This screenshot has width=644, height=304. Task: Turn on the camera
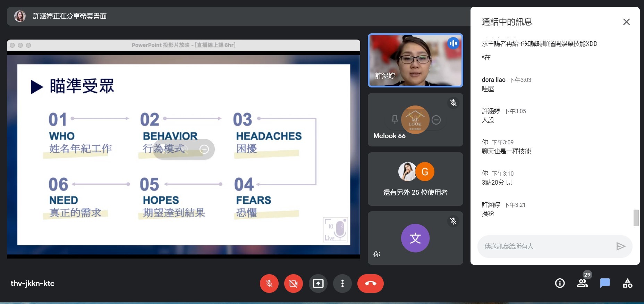[293, 284]
